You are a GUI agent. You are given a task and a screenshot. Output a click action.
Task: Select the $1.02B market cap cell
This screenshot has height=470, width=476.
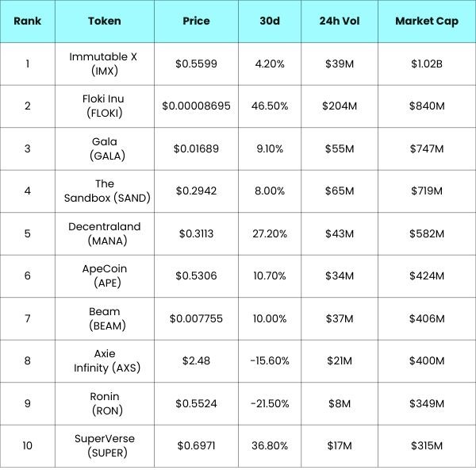coord(427,64)
